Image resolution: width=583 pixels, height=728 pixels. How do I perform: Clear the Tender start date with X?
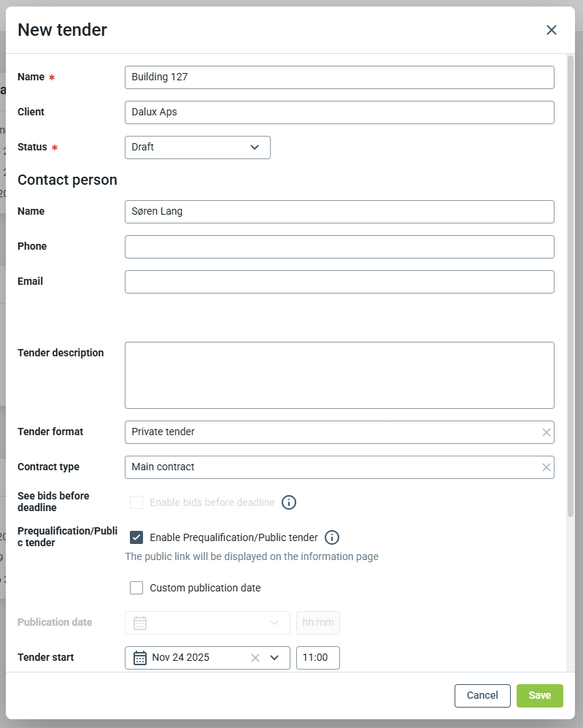tap(255, 658)
